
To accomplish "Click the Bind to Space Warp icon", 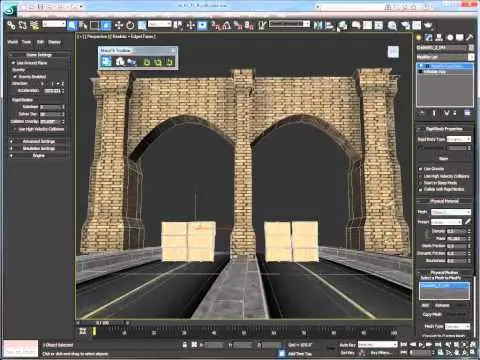I will coord(34,25).
